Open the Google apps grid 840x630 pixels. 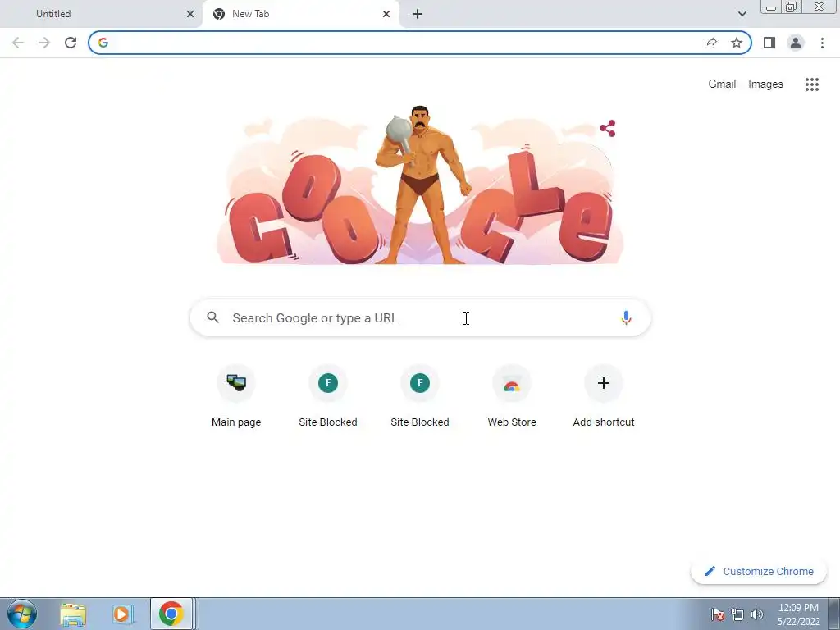[812, 84]
